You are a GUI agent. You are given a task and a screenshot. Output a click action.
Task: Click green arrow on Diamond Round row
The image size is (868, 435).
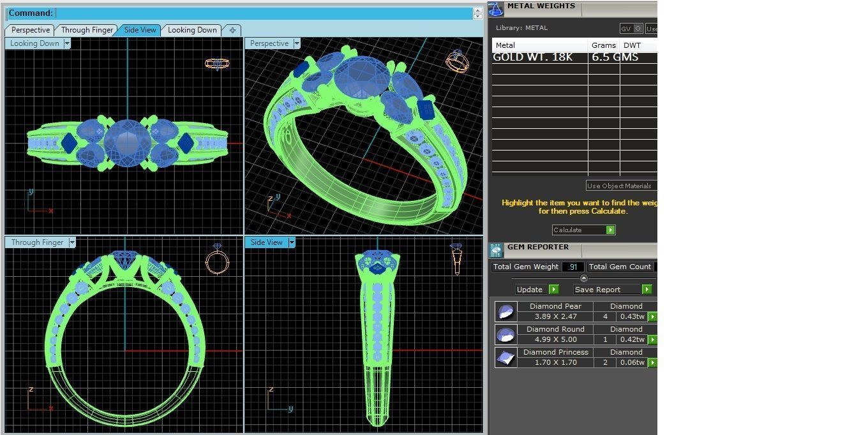point(652,340)
